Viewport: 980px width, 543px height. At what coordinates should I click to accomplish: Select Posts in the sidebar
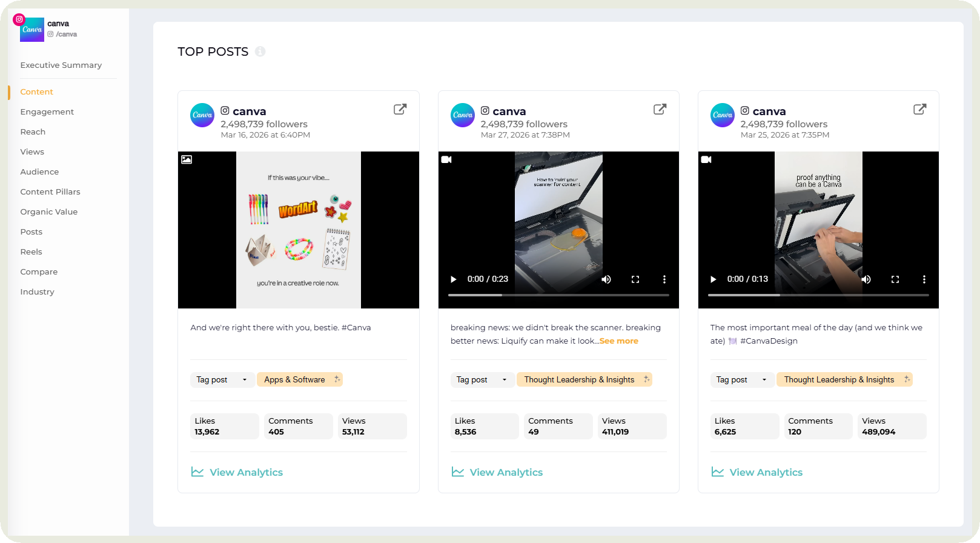click(x=31, y=232)
